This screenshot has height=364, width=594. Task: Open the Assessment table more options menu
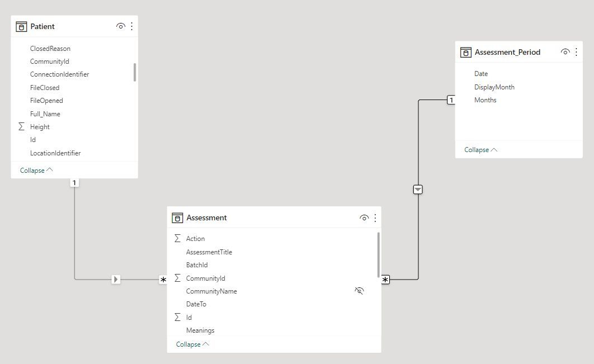[375, 218]
